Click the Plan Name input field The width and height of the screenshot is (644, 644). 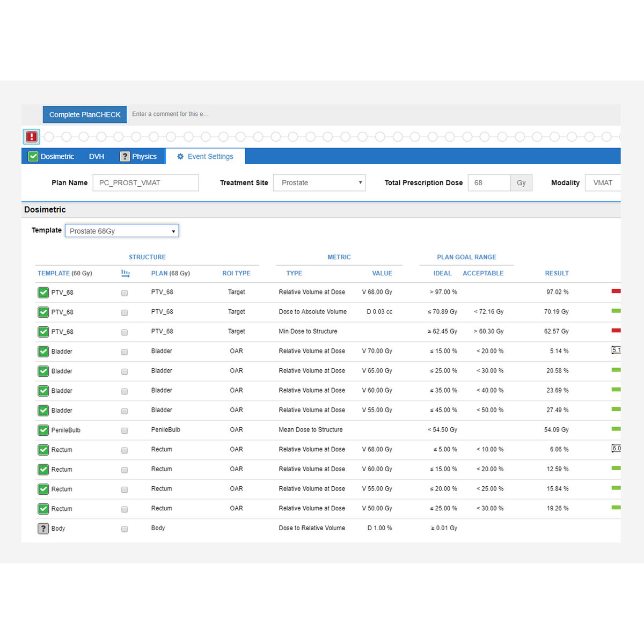(x=145, y=182)
